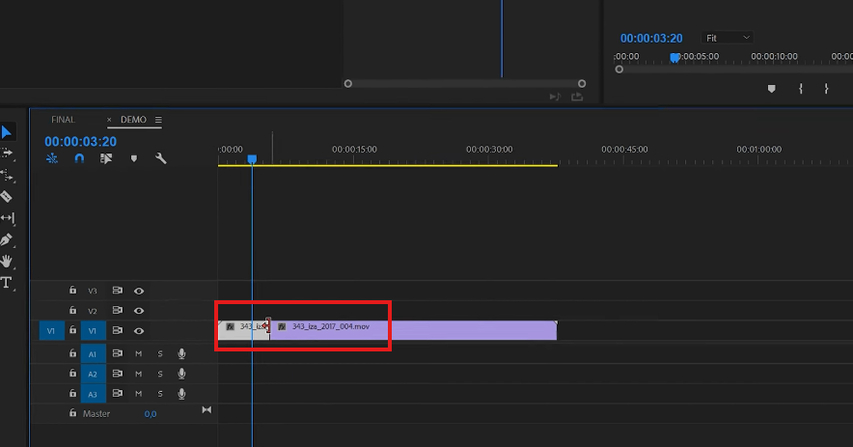Viewport: 853px width, 447px height.
Task: Click Master track volume value 0,0
Action: [x=150, y=414]
